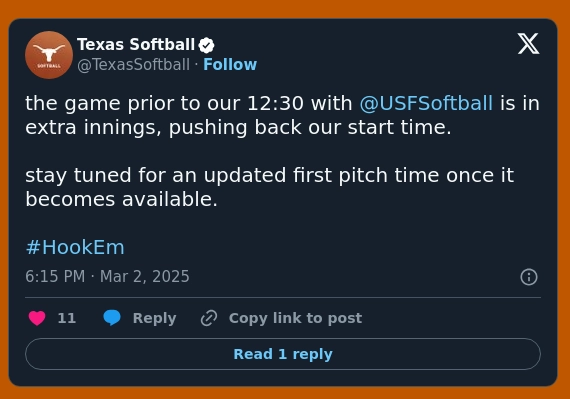Click the blue reply bubble icon
Image resolution: width=570 pixels, height=399 pixels.
pyautogui.click(x=112, y=318)
